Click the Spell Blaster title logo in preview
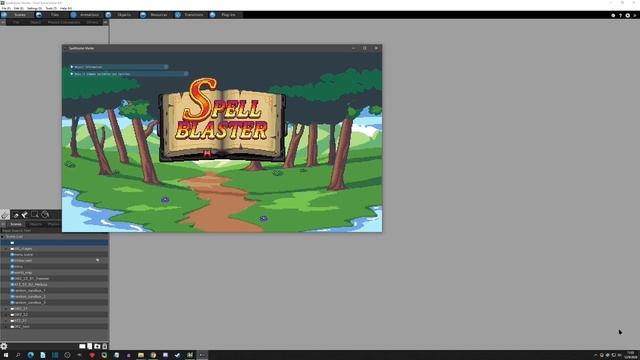 pyautogui.click(x=222, y=119)
